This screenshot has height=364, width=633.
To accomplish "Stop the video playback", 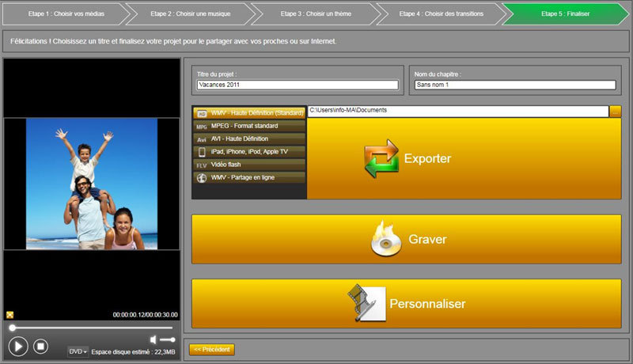I will tap(41, 346).
